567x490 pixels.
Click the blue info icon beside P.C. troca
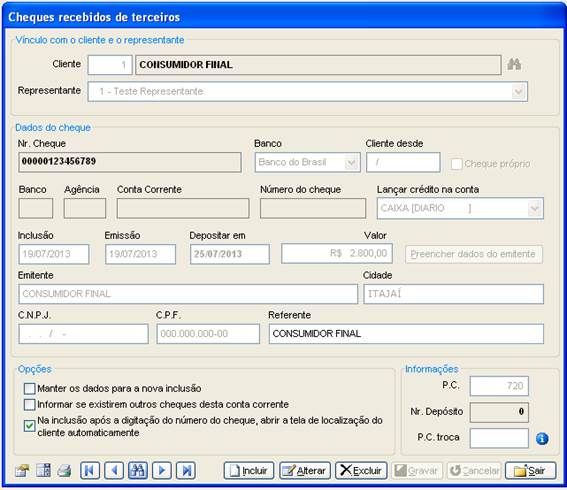pos(542,439)
